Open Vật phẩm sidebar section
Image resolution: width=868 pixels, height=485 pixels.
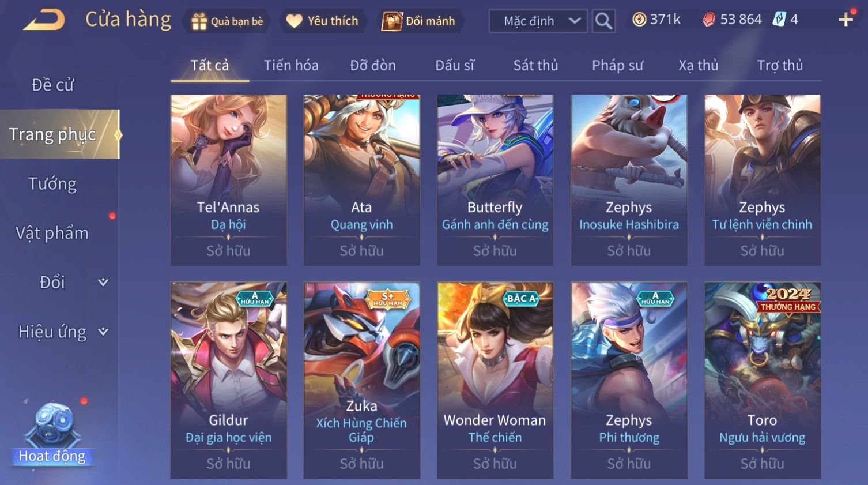coord(52,233)
